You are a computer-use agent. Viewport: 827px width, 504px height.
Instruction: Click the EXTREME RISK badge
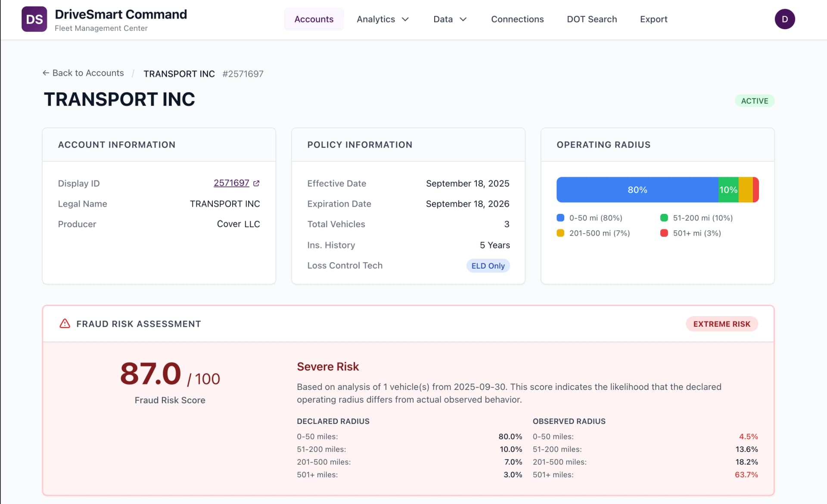tap(722, 324)
